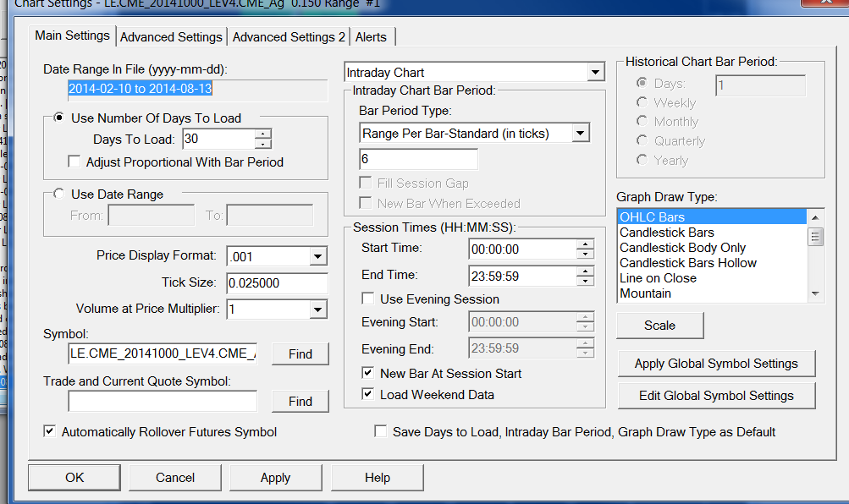Viewport: 849px width, 504px height.
Task: Enable Adjust Proportional With Bar Period
Action: (74, 162)
